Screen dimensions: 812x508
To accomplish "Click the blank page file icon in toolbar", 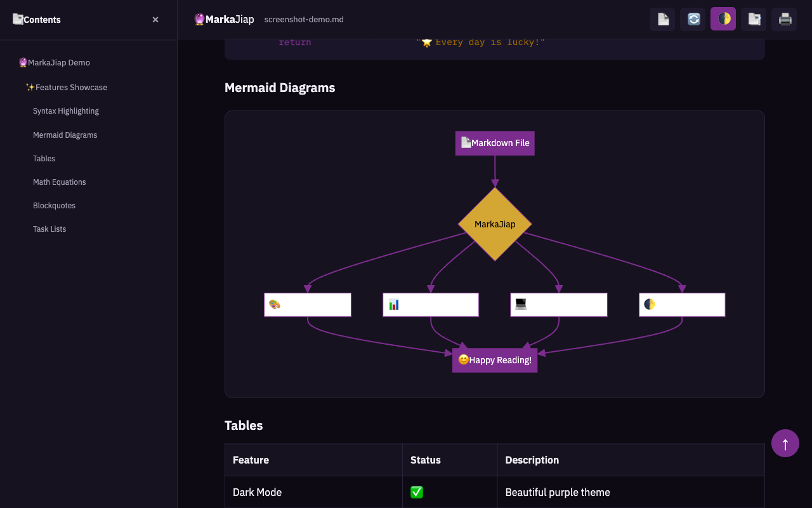I will click(662, 19).
